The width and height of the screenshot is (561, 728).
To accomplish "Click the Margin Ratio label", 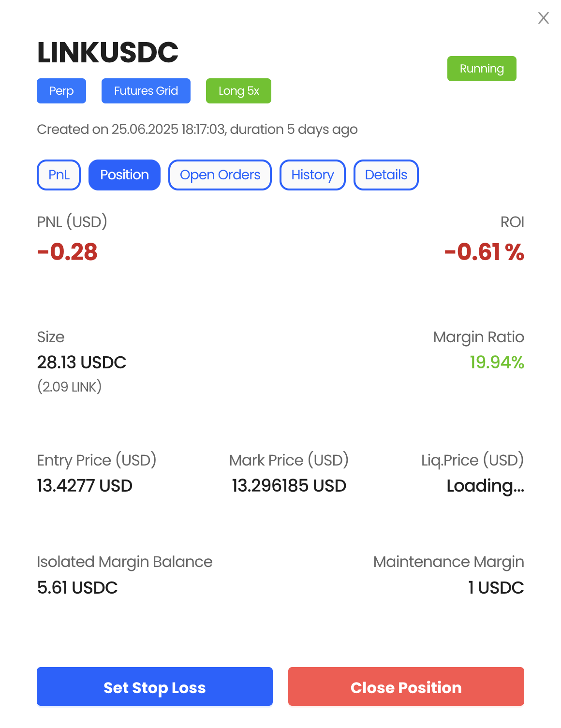I will click(x=478, y=337).
